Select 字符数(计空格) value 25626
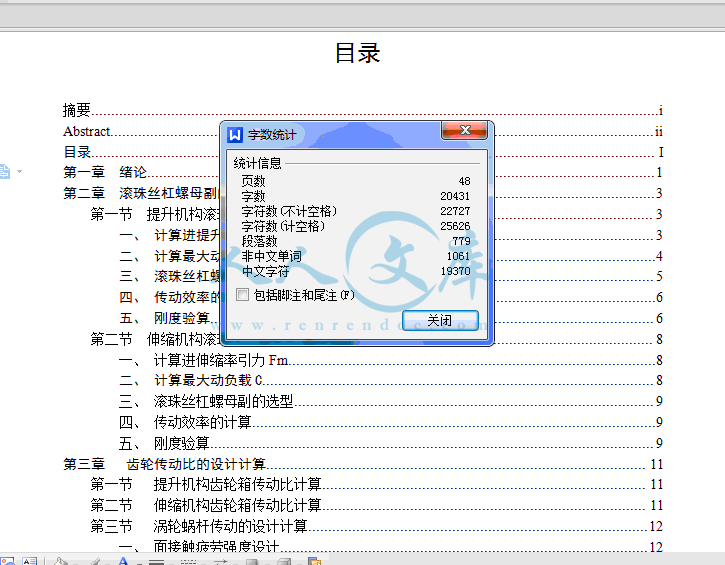This screenshot has height=565, width=725. 455,226
